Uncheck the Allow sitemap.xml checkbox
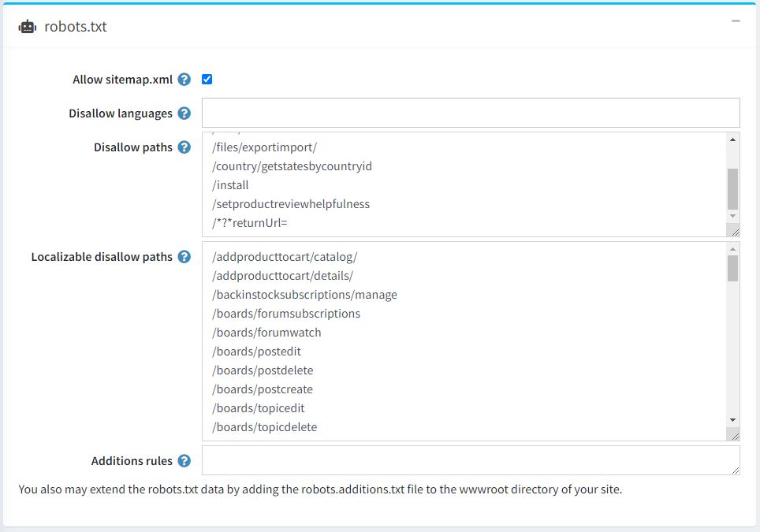Viewport: 760px width, 532px height. click(207, 80)
